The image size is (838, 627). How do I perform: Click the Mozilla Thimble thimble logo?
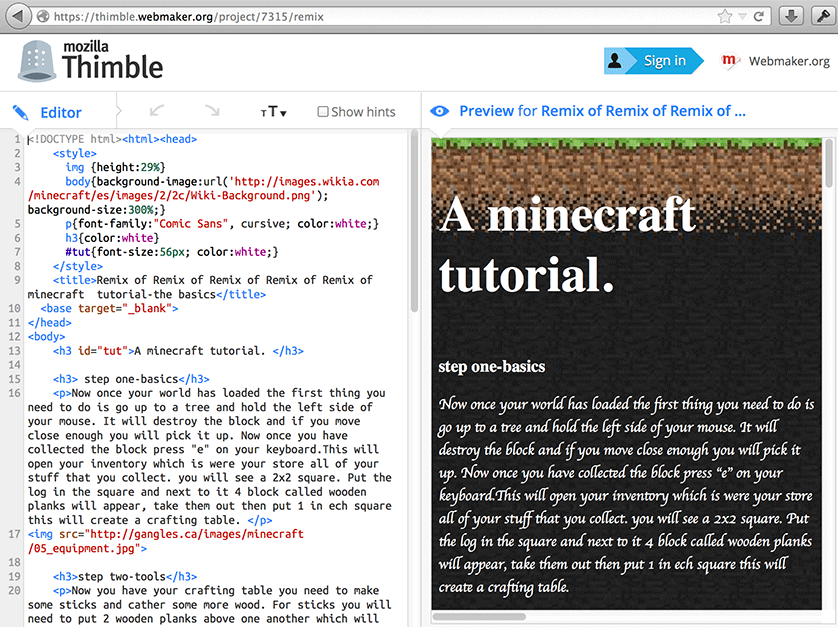click(37, 60)
